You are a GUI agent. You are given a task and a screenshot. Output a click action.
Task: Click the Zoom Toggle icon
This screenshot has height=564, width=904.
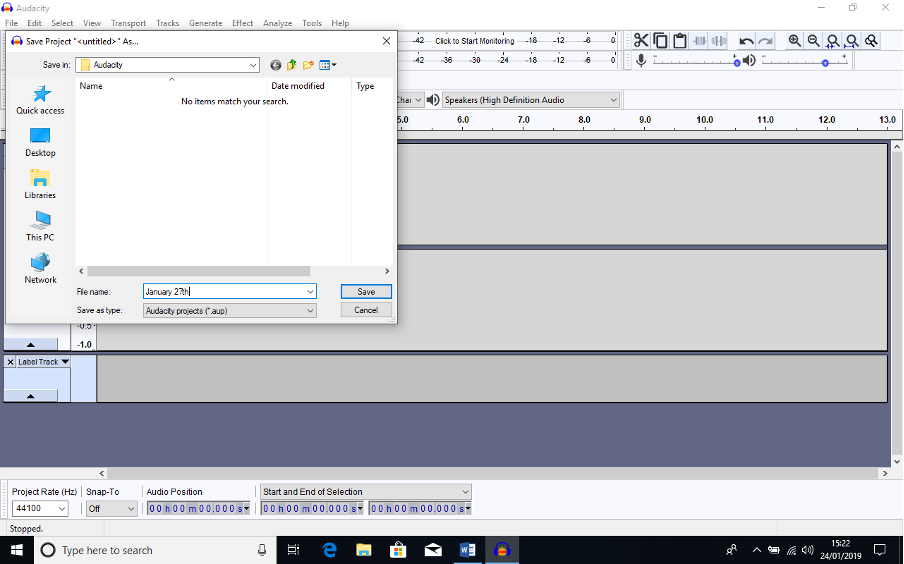871,40
